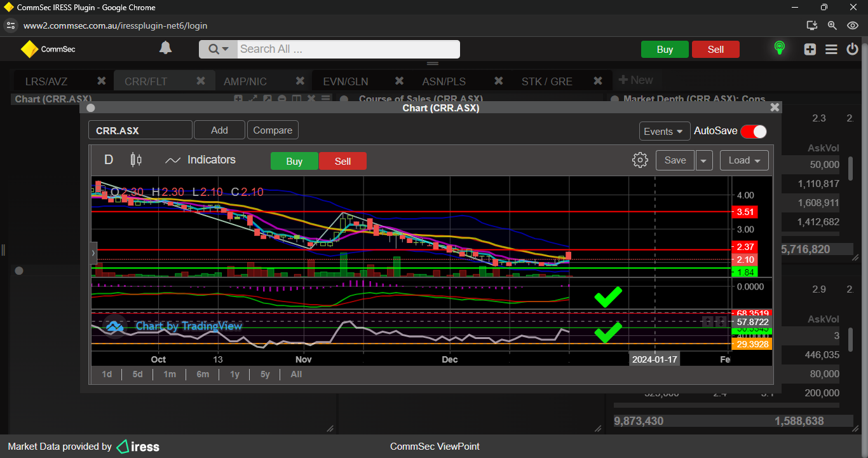This screenshot has width=868, height=458.
Task: Select the 6m time range
Action: point(203,374)
